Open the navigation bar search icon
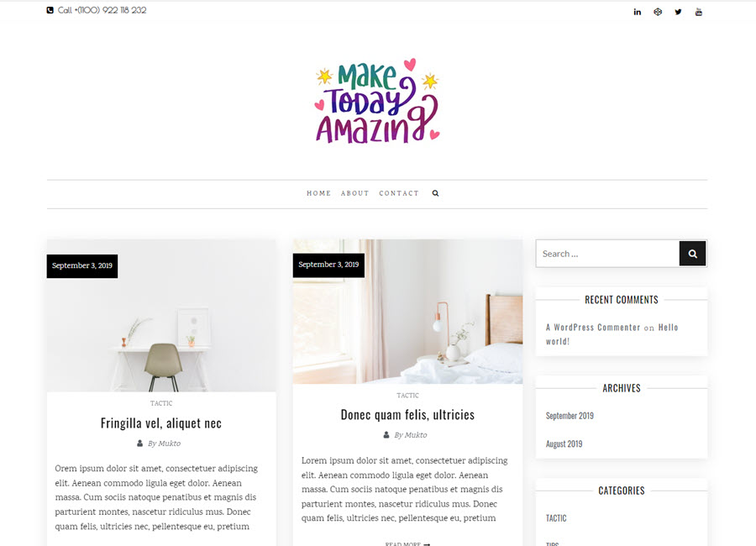Viewport: 756px width, 546px height. point(435,193)
